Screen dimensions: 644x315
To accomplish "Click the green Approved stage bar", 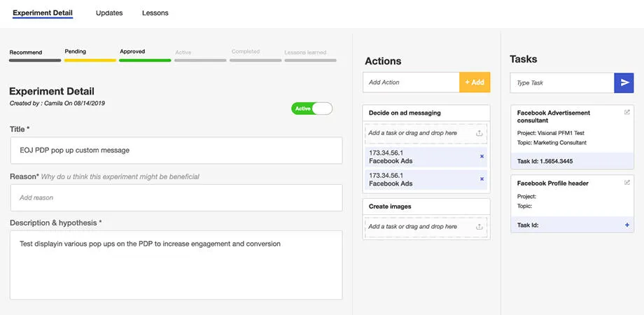I will click(145, 60).
